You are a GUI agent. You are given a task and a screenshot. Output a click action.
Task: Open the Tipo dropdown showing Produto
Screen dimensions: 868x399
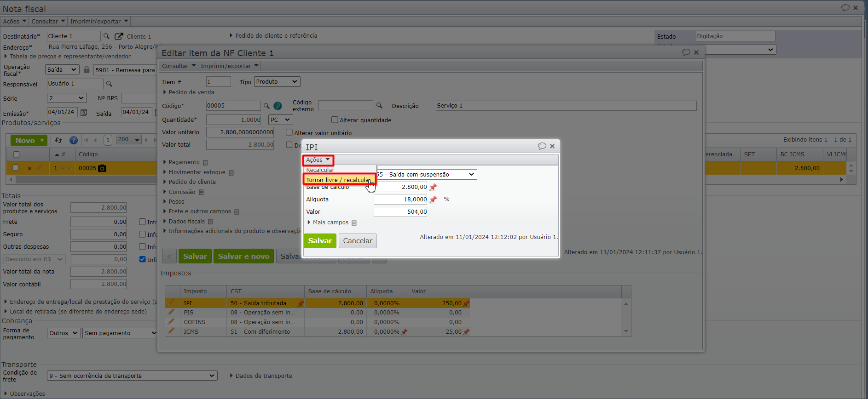277,82
